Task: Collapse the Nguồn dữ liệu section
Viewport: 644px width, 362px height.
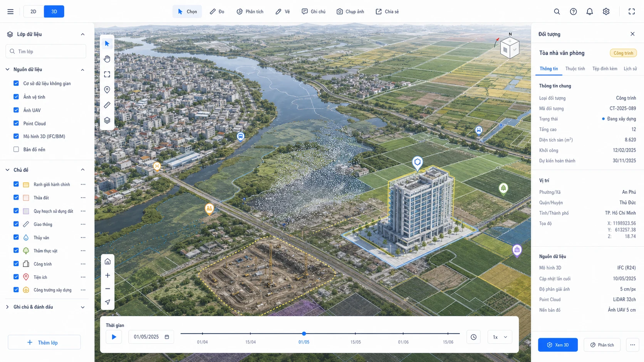Action: [82, 70]
